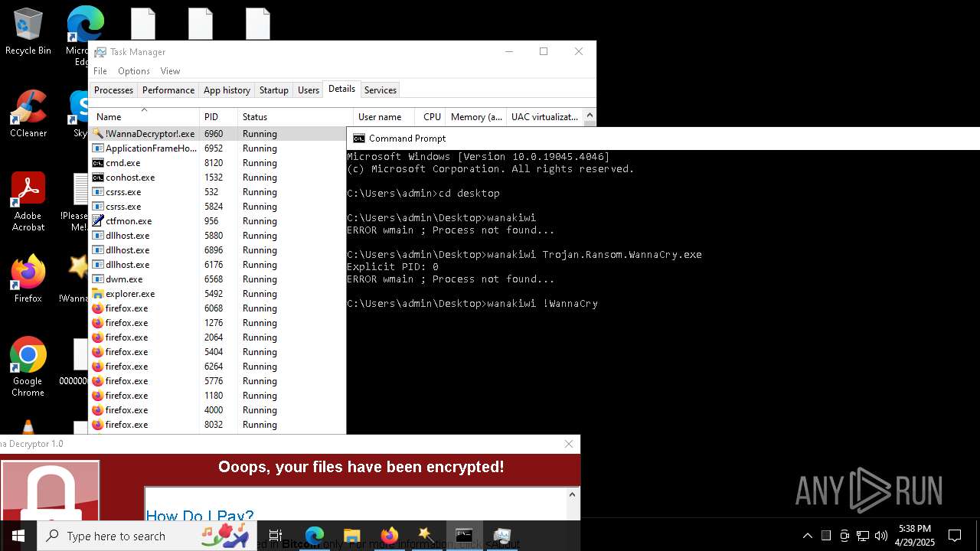Select the conhost.exe process row

click(x=217, y=178)
